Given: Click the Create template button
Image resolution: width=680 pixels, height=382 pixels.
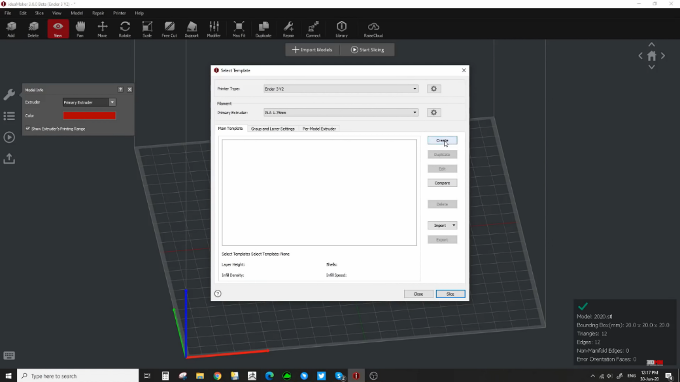Looking at the screenshot, I should (x=442, y=140).
